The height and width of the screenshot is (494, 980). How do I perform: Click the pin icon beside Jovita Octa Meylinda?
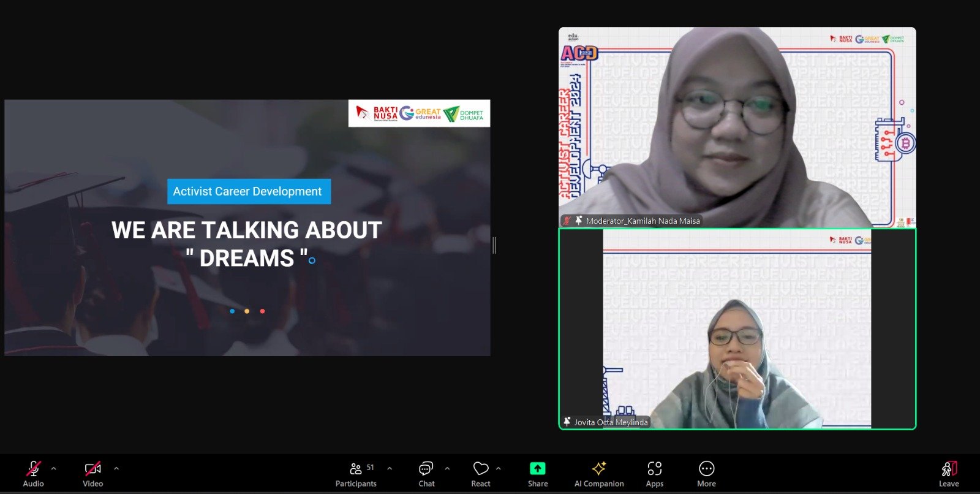click(567, 422)
